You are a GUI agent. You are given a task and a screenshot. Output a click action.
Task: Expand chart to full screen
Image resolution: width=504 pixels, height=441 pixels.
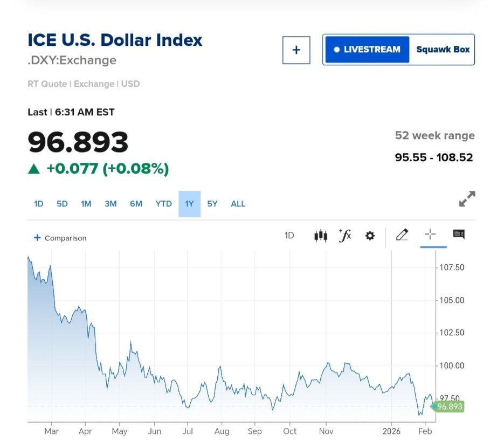click(467, 199)
